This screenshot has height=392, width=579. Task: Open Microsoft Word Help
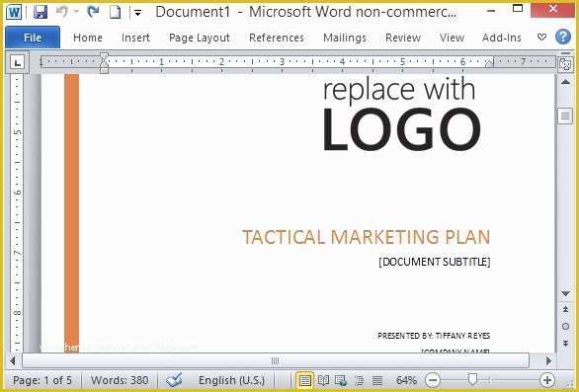point(563,37)
